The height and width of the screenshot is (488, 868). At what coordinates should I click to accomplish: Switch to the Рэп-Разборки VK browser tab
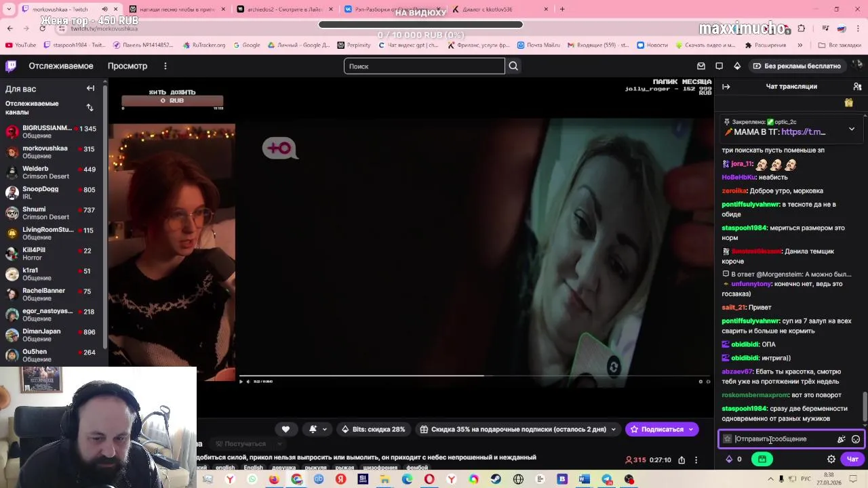[393, 9]
